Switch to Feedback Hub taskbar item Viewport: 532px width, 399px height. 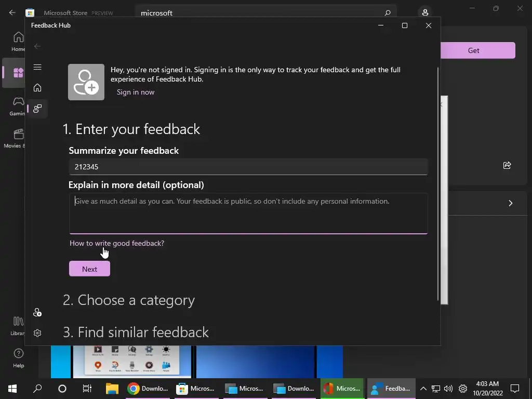(391, 389)
